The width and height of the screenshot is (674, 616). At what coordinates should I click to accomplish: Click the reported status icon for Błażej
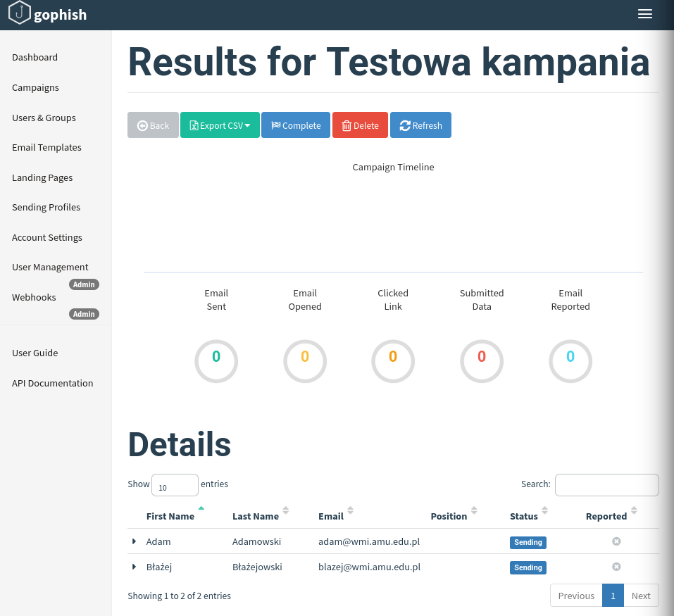tap(616, 567)
